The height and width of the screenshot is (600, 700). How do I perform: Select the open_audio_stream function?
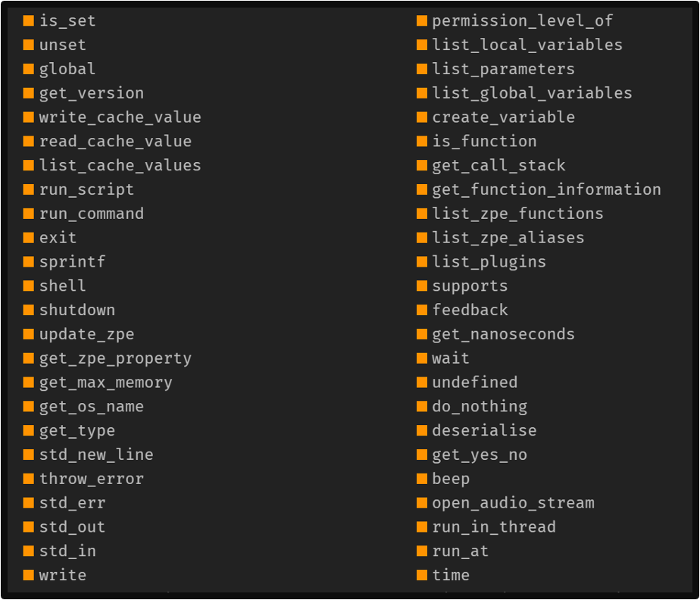[513, 503]
